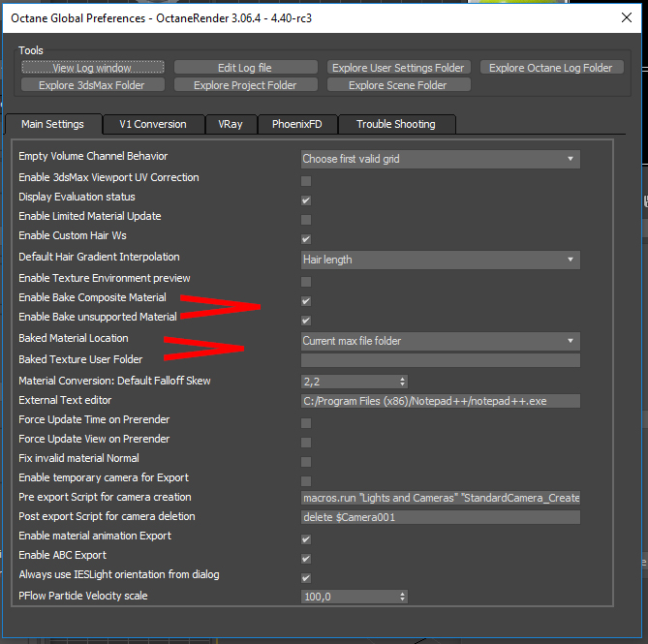648x644 pixels.
Task: Toggle Enable material animation Export checkbox
Action: click(x=306, y=539)
